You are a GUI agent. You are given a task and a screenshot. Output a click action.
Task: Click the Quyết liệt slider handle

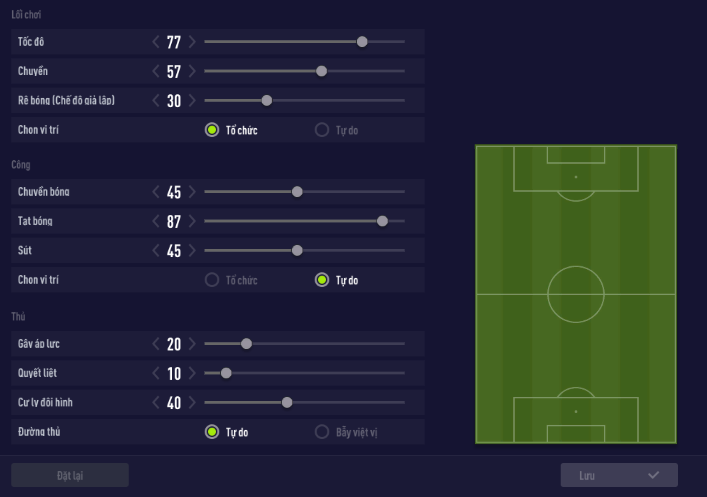[x=226, y=374]
